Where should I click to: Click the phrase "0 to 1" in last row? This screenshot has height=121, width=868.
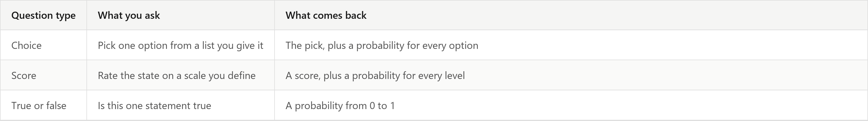point(382,106)
